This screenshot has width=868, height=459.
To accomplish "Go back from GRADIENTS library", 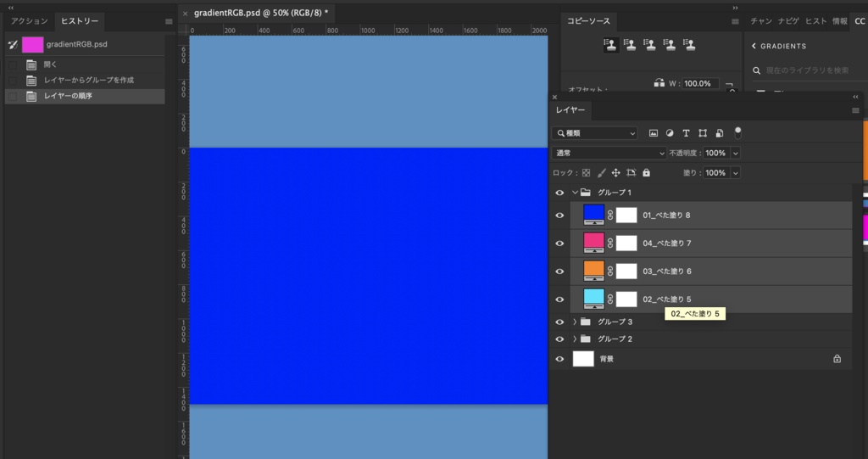I will 754,46.
